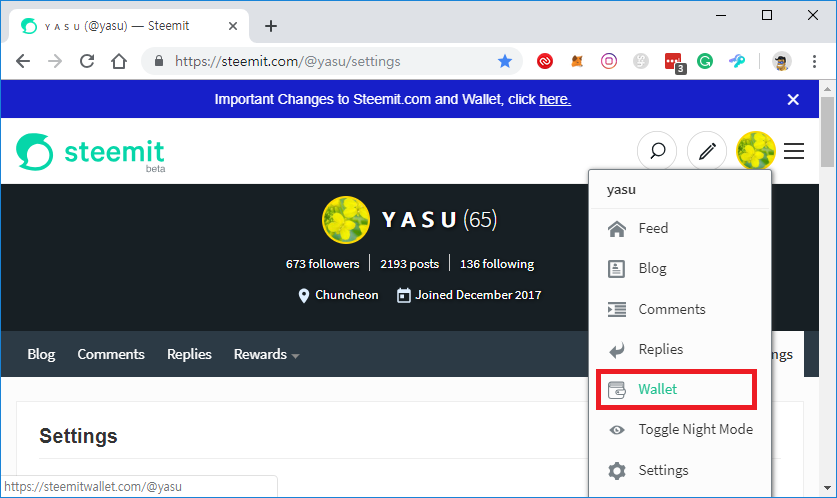Click the address bar URL field
This screenshot has width=837, height=498.
(331, 61)
